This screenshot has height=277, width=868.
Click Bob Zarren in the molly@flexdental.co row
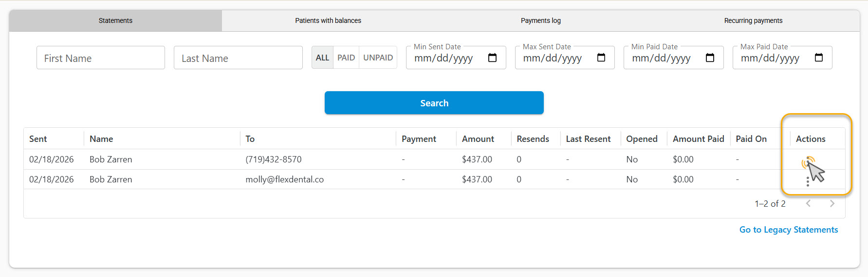111,179
